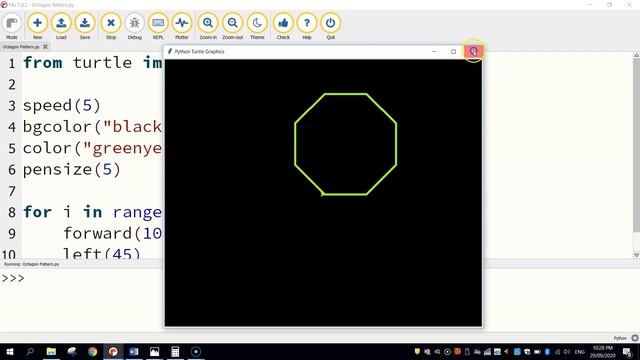Close the Python Turtle Graphics window
640x360 pixels.
(473, 51)
